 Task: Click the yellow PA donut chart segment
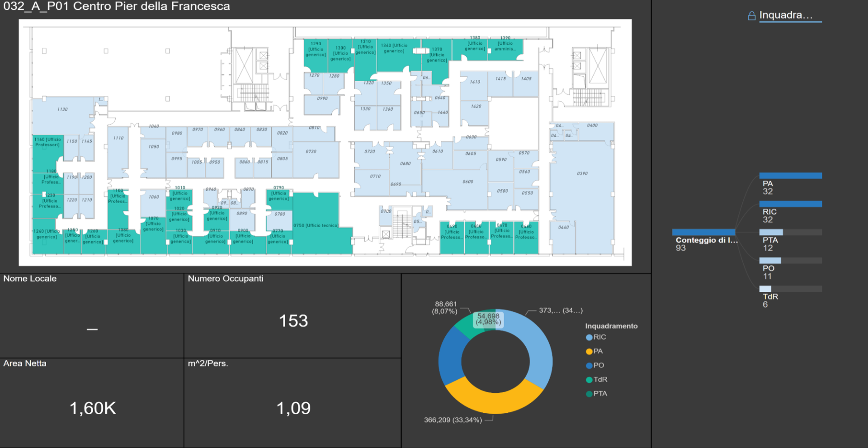coord(495,401)
